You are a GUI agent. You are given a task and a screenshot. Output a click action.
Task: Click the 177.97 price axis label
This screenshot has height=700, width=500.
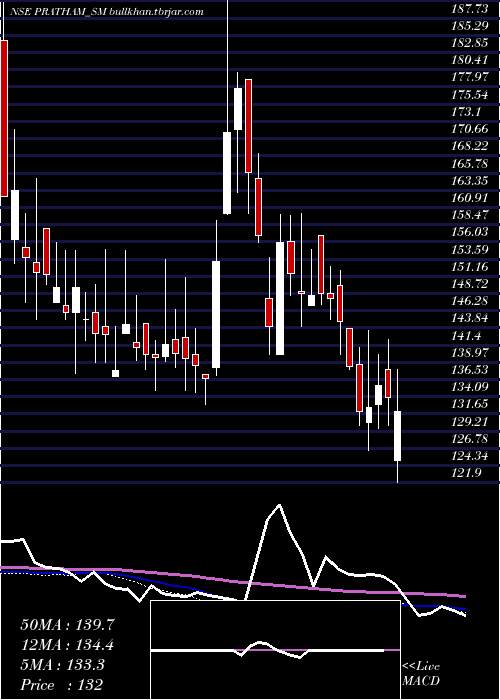[470, 77]
